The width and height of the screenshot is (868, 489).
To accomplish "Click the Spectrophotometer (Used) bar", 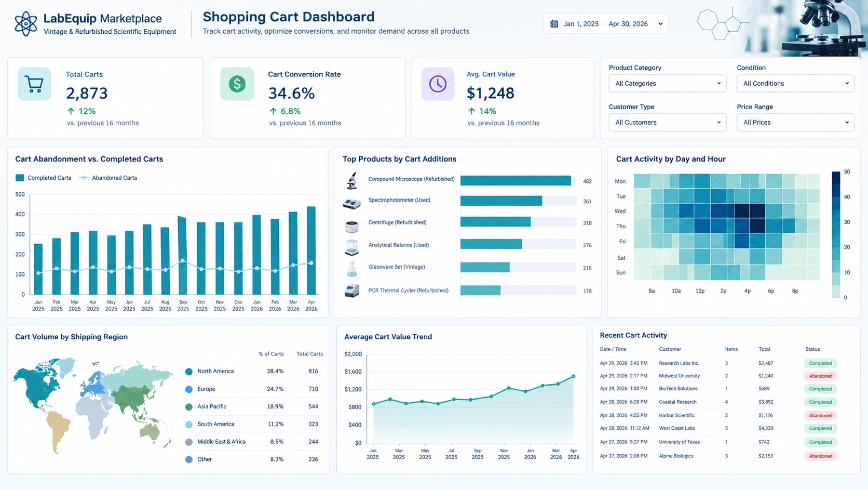I will coord(501,201).
